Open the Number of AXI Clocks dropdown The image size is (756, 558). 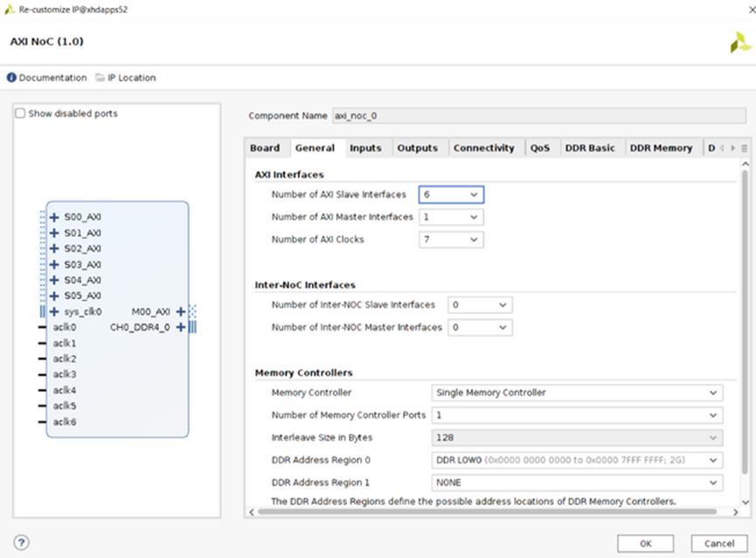pyautogui.click(x=451, y=240)
